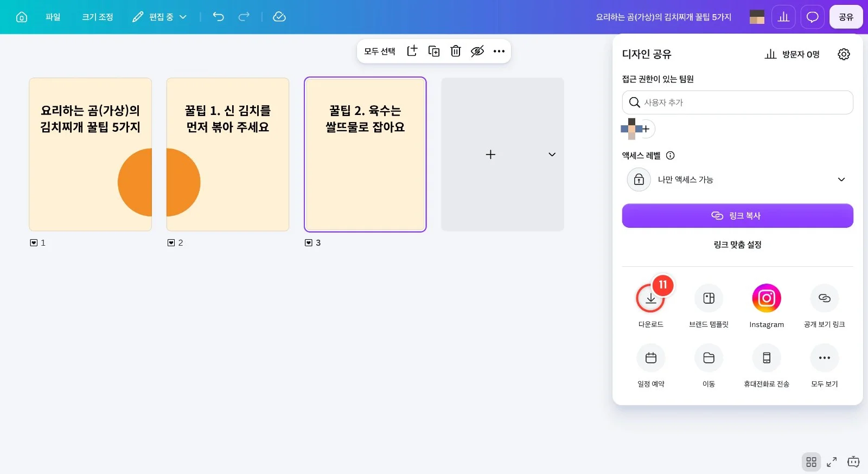Screen dimensions: 868x474
Task: Select page 2 thumbnail 꿀팁 1
Action: tap(228, 155)
